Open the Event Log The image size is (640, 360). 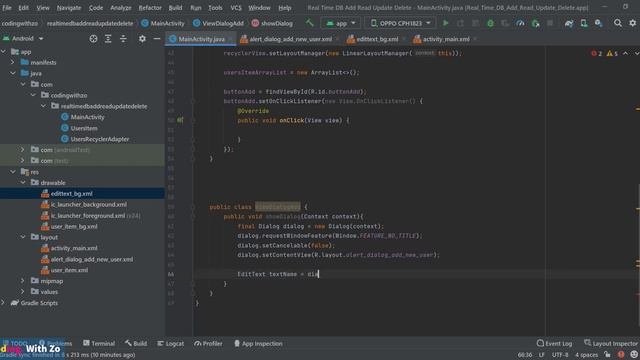pyautogui.click(x=555, y=344)
